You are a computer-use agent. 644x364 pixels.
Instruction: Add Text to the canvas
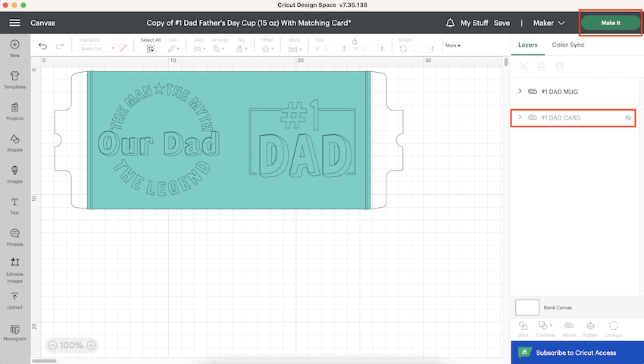15,206
